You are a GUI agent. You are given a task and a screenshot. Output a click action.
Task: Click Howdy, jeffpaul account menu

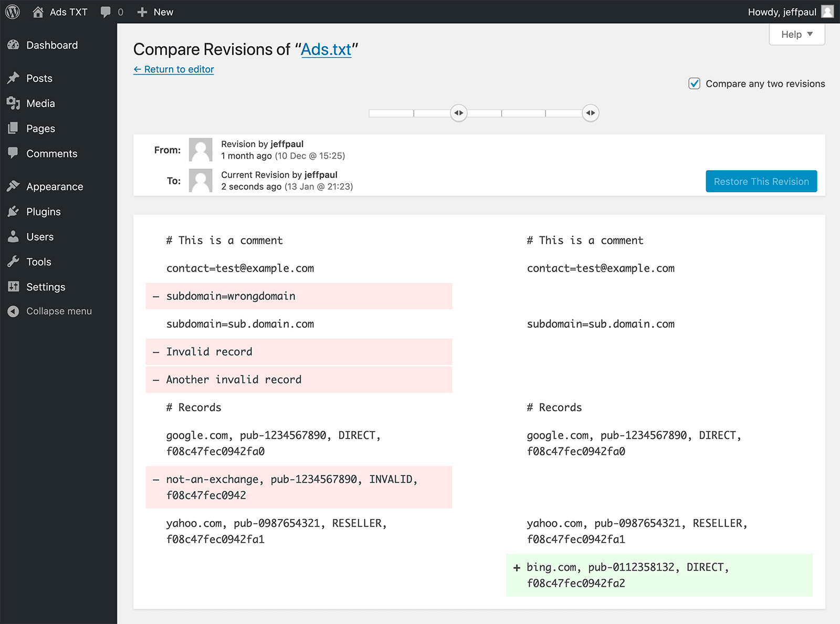(x=791, y=12)
